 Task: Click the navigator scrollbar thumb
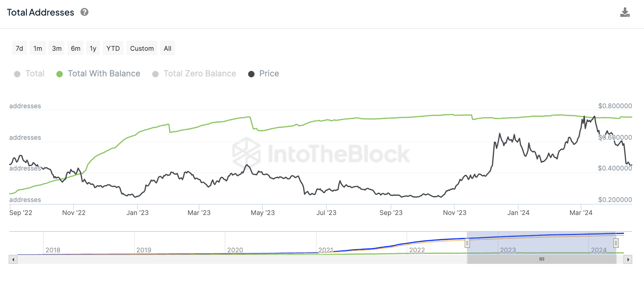(541, 259)
